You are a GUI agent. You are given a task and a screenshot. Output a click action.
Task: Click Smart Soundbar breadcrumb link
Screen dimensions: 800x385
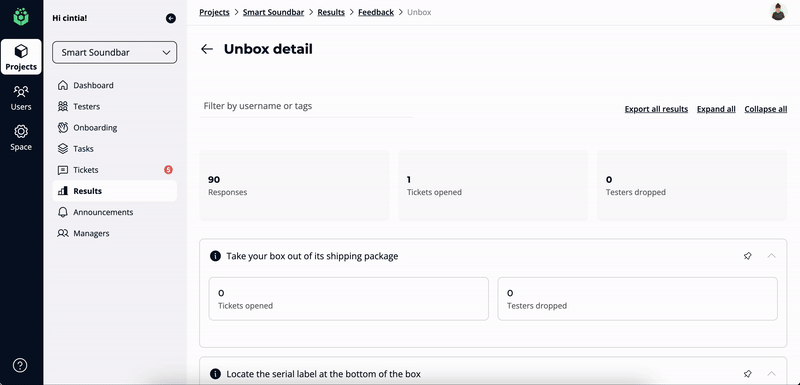[273, 12]
